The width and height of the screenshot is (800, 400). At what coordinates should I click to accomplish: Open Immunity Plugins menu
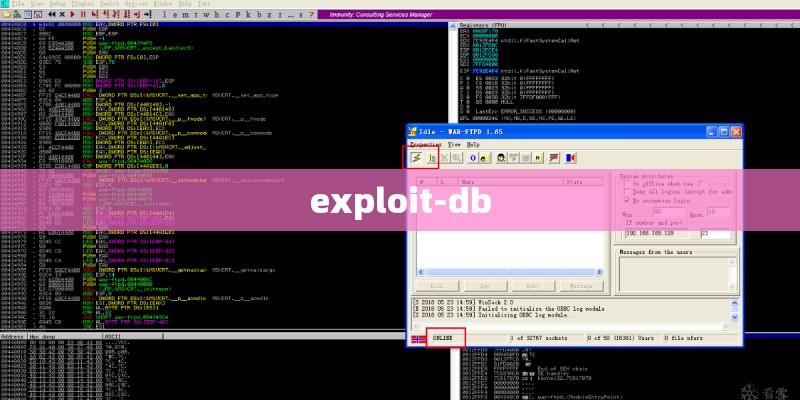82,4
